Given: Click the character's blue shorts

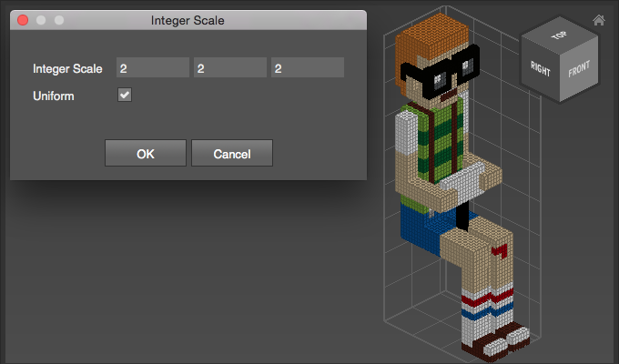Looking at the screenshot, I should point(419,223).
